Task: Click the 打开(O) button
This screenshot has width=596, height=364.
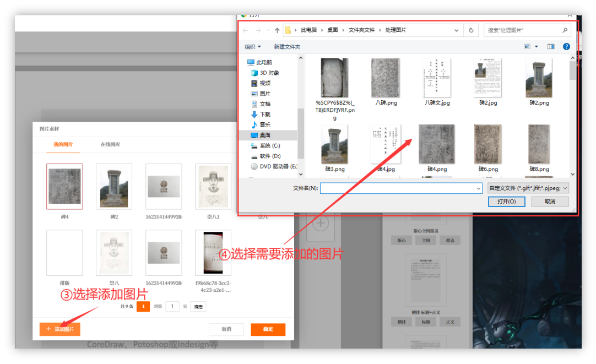Action: [x=506, y=202]
